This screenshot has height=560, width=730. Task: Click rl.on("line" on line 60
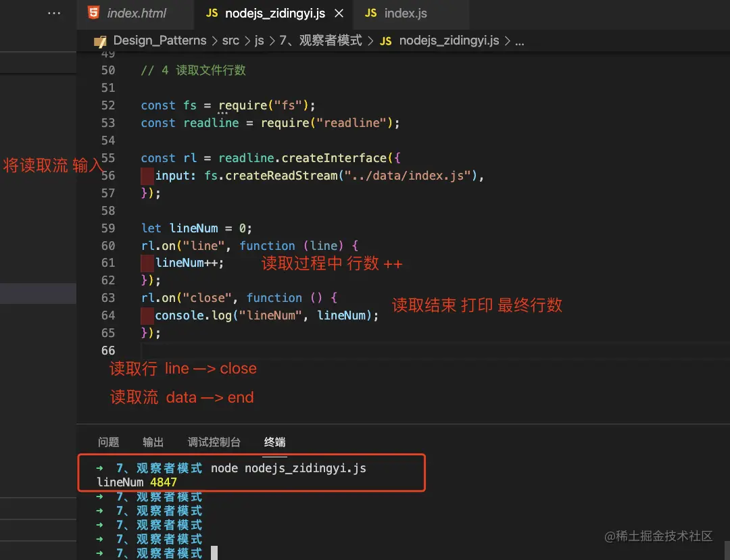pos(183,246)
